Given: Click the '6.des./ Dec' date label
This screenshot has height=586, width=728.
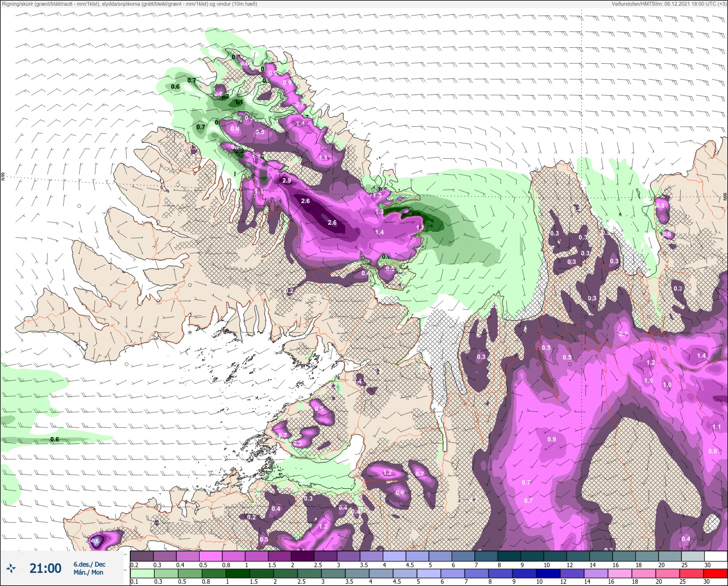Looking at the screenshot, I should [89, 564].
